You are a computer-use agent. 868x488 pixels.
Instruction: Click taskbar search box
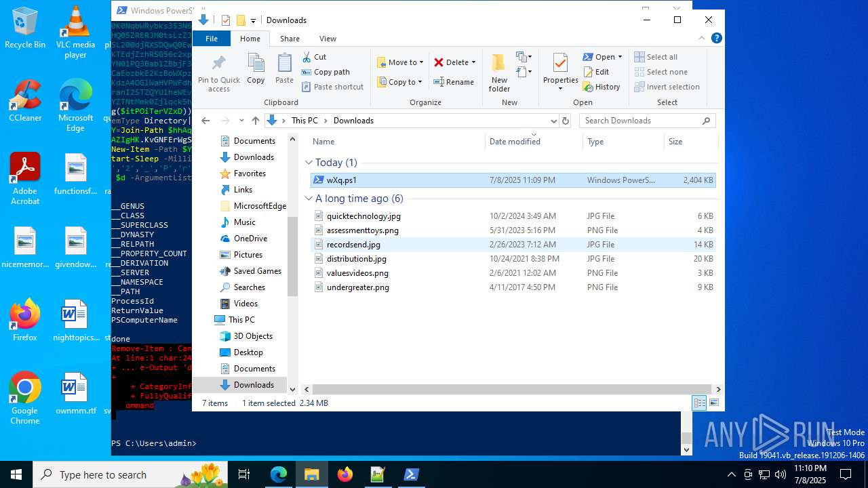[x=130, y=474]
